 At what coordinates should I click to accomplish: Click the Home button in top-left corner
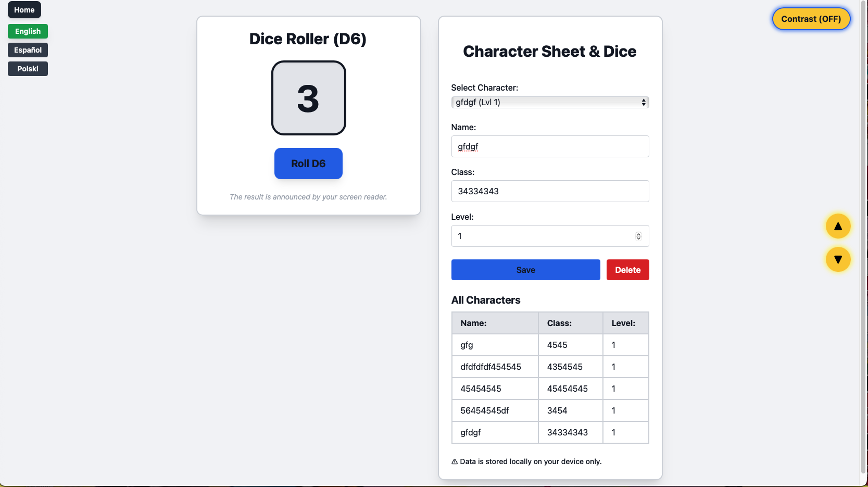pos(24,9)
